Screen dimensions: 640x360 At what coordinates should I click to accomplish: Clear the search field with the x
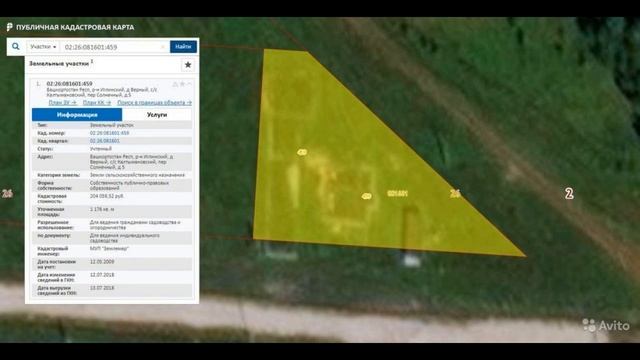[x=163, y=47]
